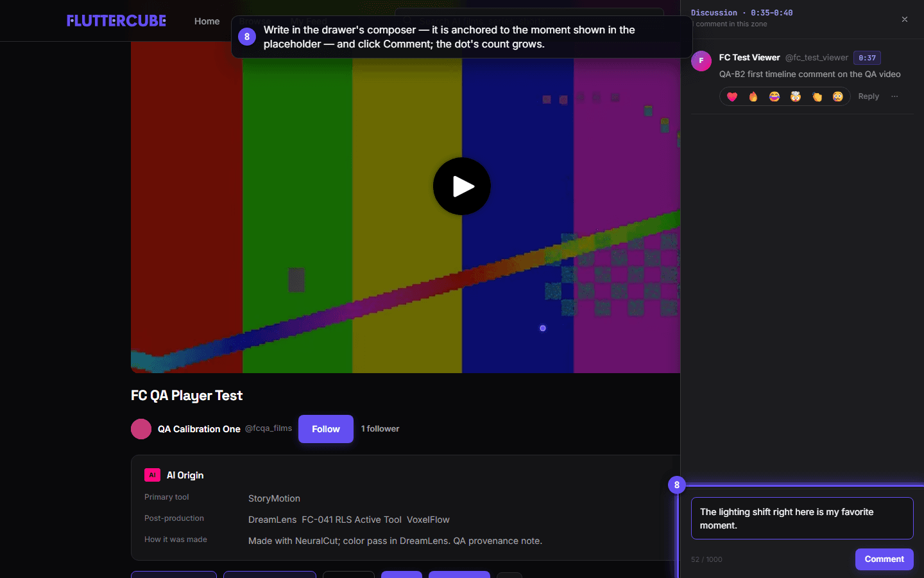This screenshot has width=924, height=578.
Task: Click the comment dot on the video
Action: pyautogui.click(x=543, y=328)
